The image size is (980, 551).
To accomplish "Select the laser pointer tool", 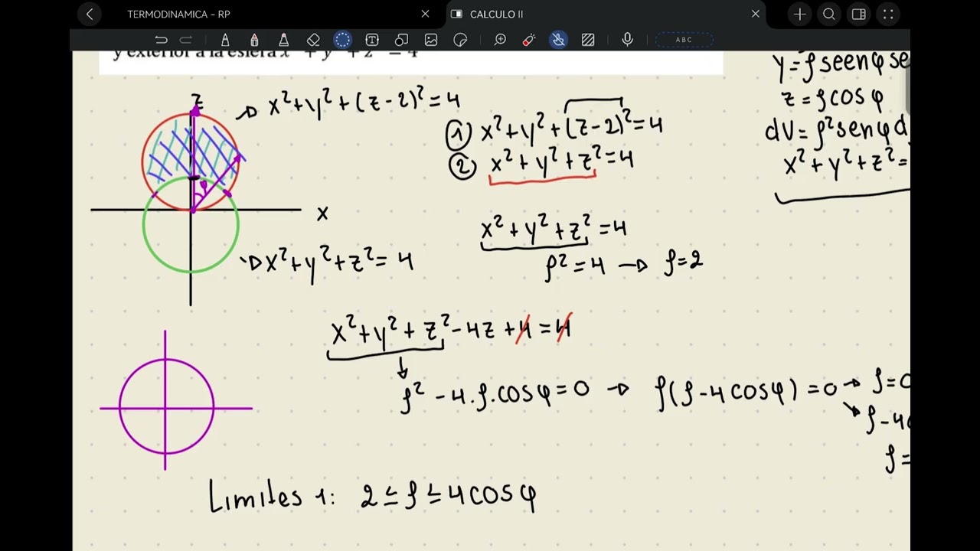I will pyautogui.click(x=529, y=40).
